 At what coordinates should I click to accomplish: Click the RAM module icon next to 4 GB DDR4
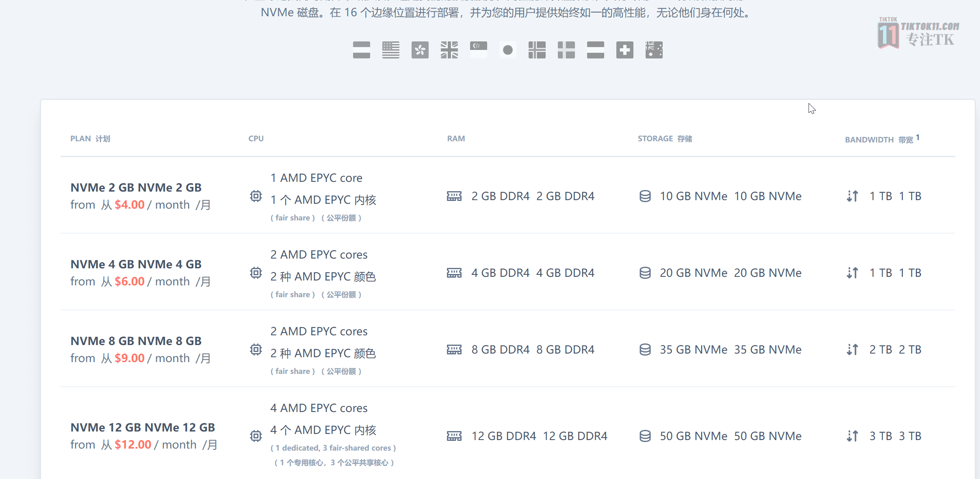tap(454, 273)
